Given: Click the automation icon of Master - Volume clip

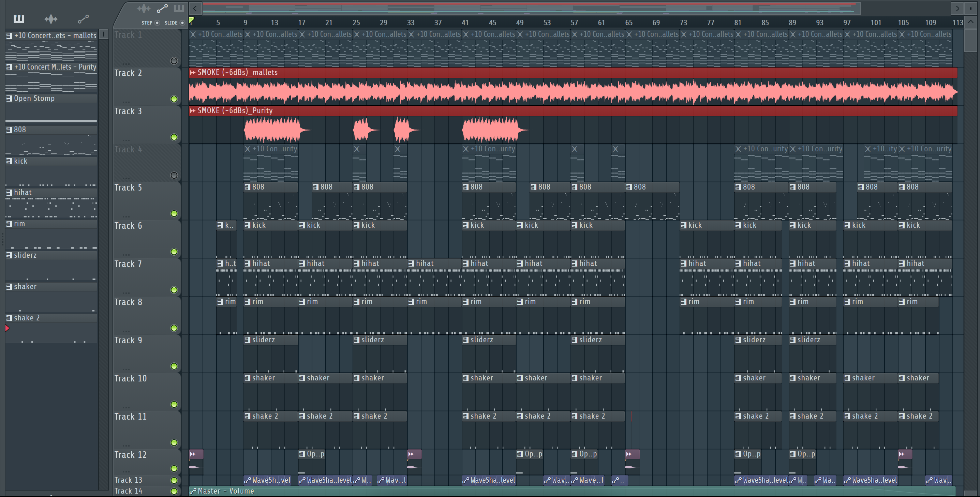Looking at the screenshot, I should [193, 491].
